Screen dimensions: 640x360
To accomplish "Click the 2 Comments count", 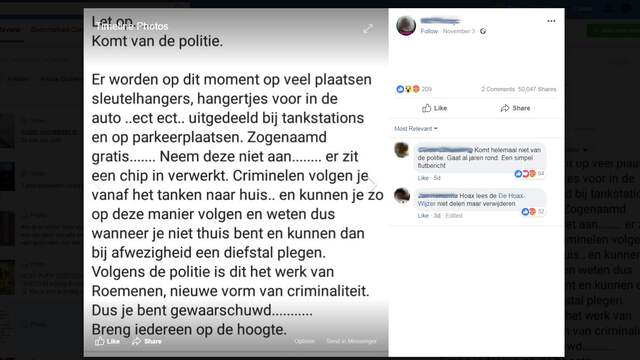I will click(x=498, y=89).
